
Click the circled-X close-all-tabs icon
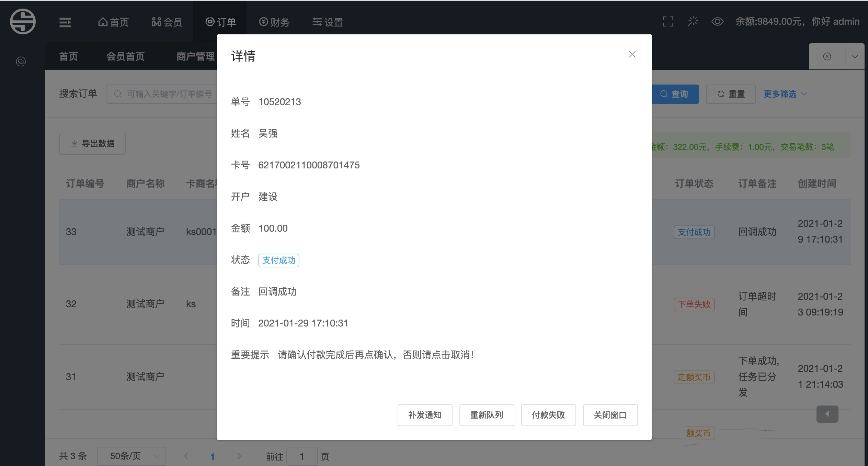[x=827, y=56]
